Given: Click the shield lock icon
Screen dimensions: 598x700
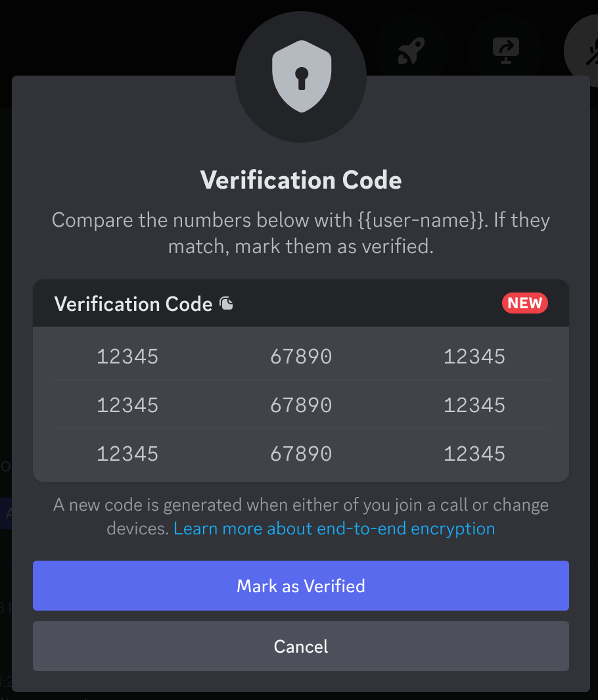Looking at the screenshot, I should tap(302, 76).
